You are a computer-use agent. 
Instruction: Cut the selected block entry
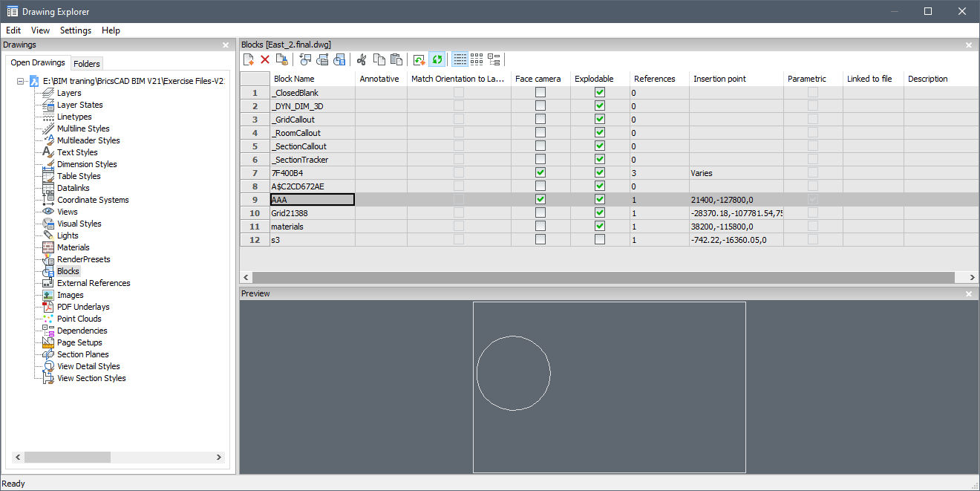(x=362, y=59)
